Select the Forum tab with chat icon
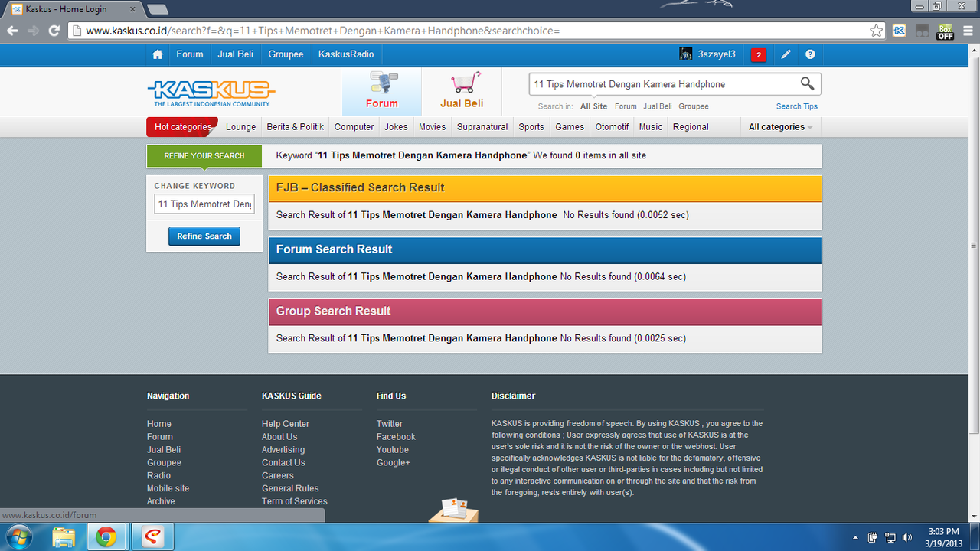This screenshot has height=551, width=980. (381, 91)
